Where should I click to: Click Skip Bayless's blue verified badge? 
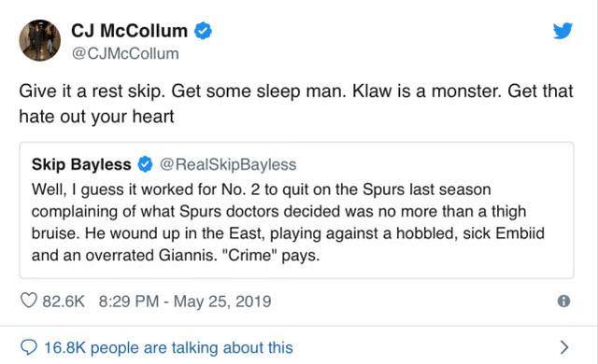tap(145, 164)
